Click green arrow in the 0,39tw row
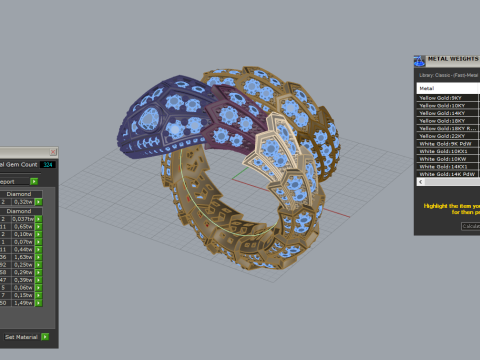 tap(39, 280)
